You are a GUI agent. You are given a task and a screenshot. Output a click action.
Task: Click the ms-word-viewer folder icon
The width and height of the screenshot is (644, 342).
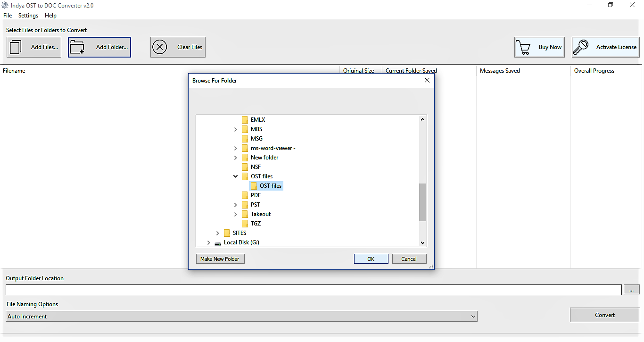(x=245, y=148)
